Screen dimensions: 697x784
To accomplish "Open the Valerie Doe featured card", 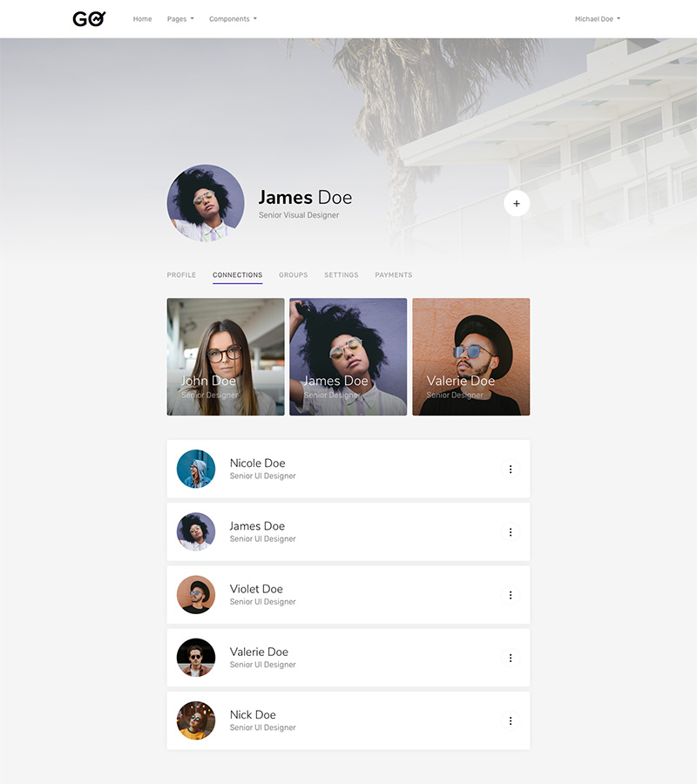I will [x=470, y=357].
